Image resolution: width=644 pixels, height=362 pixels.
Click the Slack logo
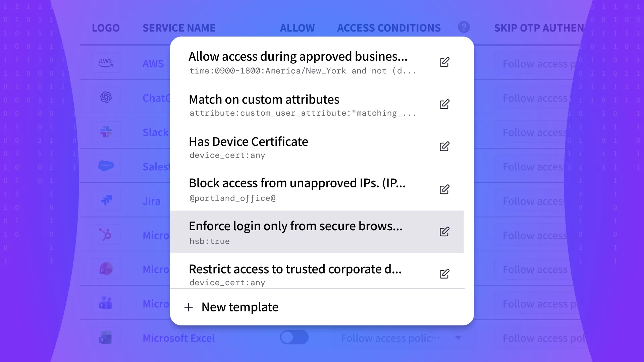pyautogui.click(x=106, y=132)
